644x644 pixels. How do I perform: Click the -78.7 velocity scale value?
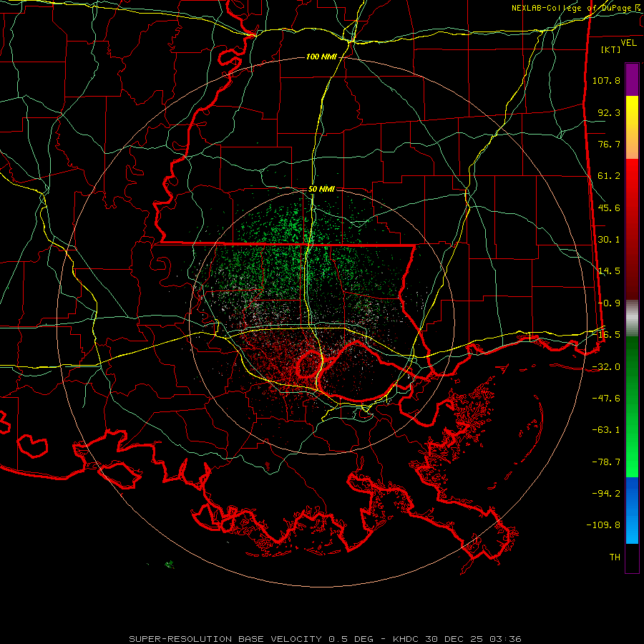(x=606, y=462)
